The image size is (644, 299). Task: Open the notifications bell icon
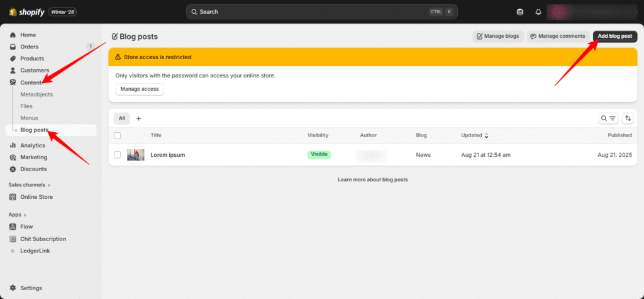click(x=538, y=12)
